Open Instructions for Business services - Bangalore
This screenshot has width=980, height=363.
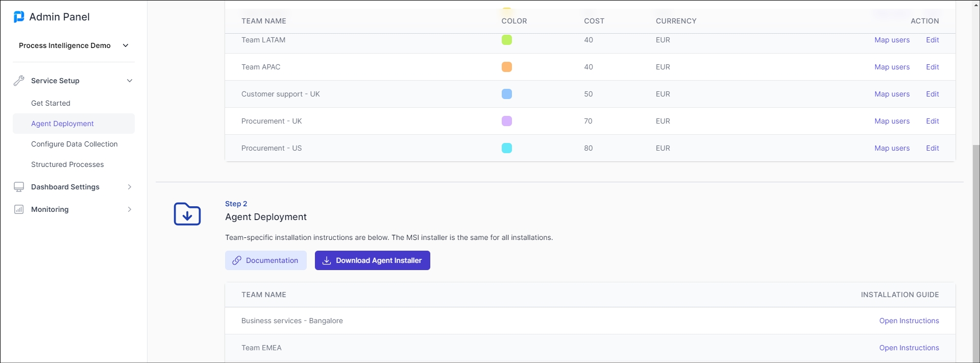point(909,321)
